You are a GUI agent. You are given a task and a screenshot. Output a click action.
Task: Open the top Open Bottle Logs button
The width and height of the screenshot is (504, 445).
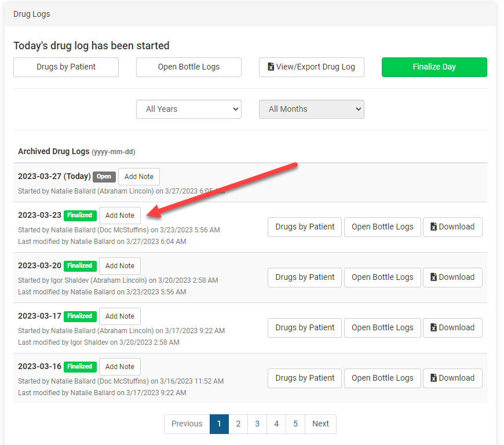tap(188, 67)
